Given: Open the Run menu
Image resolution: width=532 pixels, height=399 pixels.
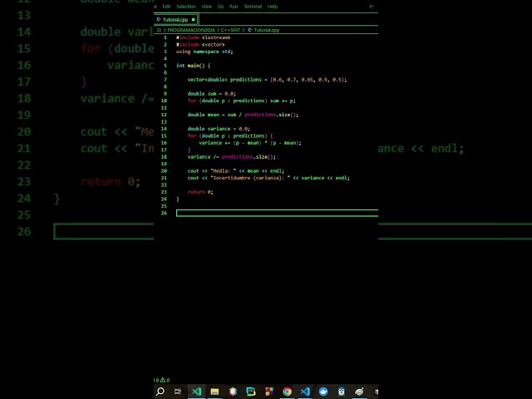Looking at the screenshot, I should tap(234, 7).
